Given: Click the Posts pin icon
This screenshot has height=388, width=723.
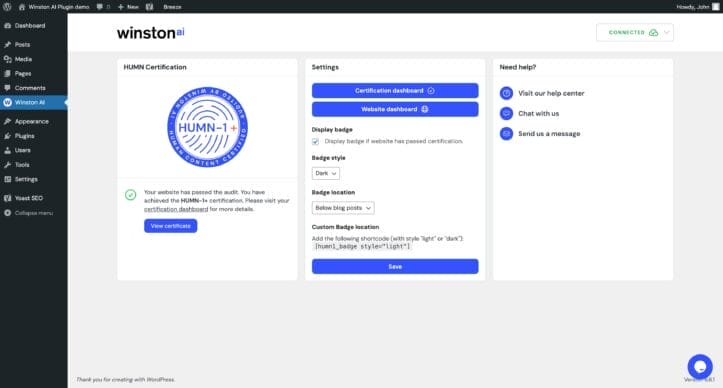Looking at the screenshot, I should [7, 45].
